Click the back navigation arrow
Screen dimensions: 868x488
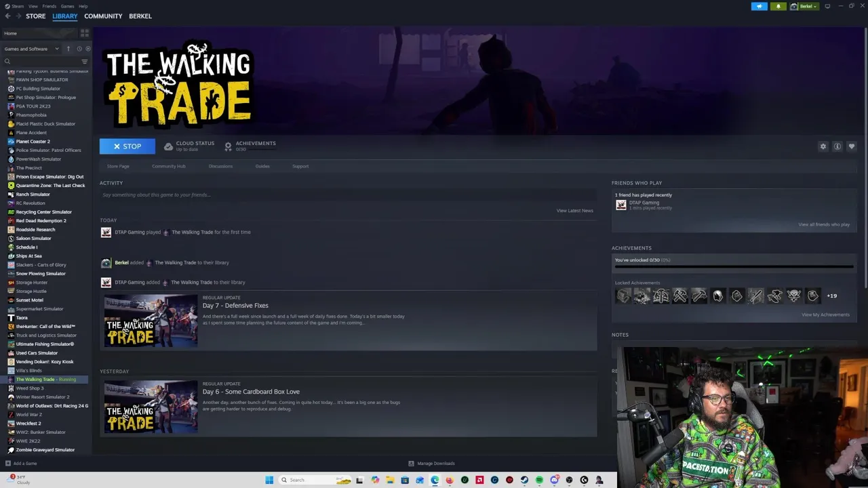[7, 16]
